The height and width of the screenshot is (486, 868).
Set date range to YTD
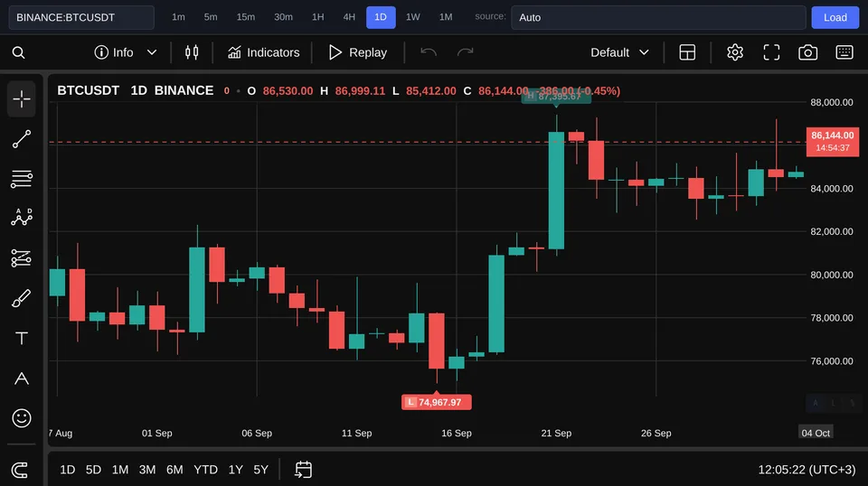pos(205,470)
